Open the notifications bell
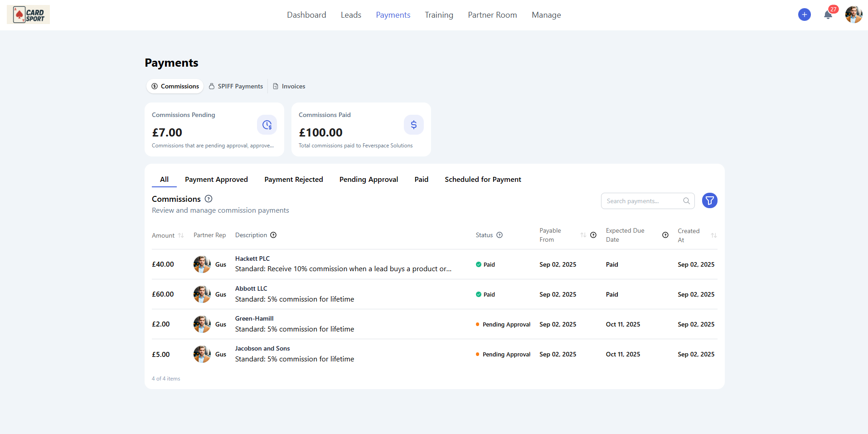This screenshot has height=434, width=868. click(828, 15)
